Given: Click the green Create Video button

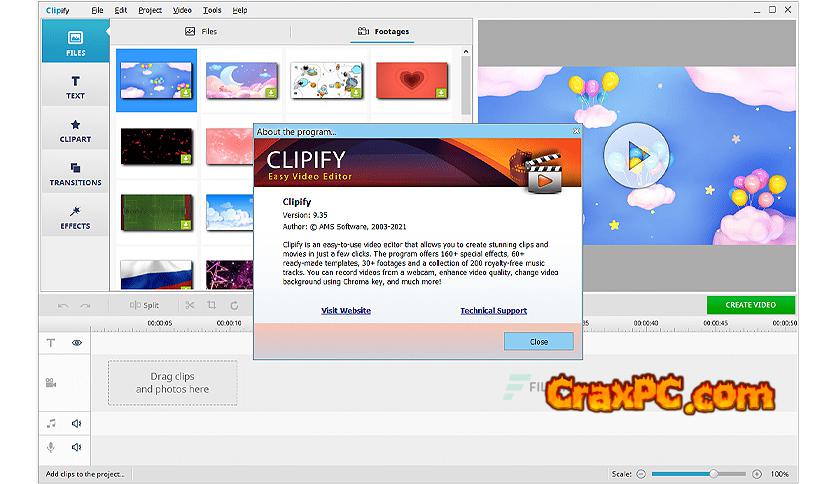Looking at the screenshot, I should coord(750,305).
